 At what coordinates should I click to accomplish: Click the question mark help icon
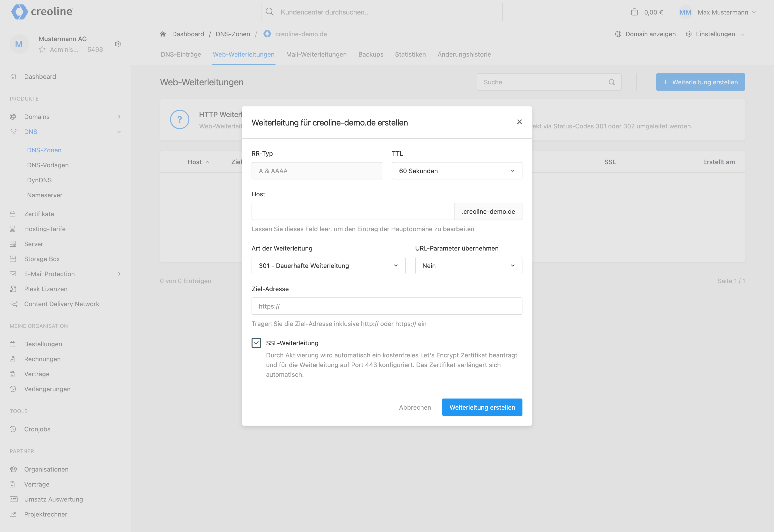(179, 119)
